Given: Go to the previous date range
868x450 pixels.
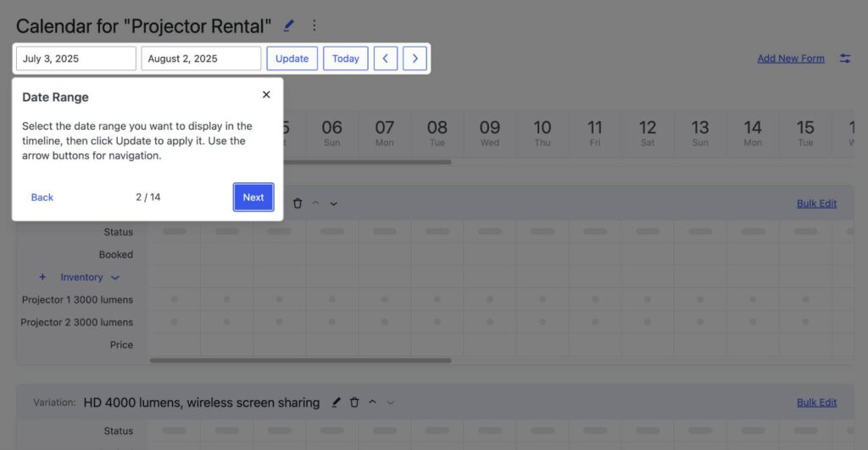Looking at the screenshot, I should 386,58.
